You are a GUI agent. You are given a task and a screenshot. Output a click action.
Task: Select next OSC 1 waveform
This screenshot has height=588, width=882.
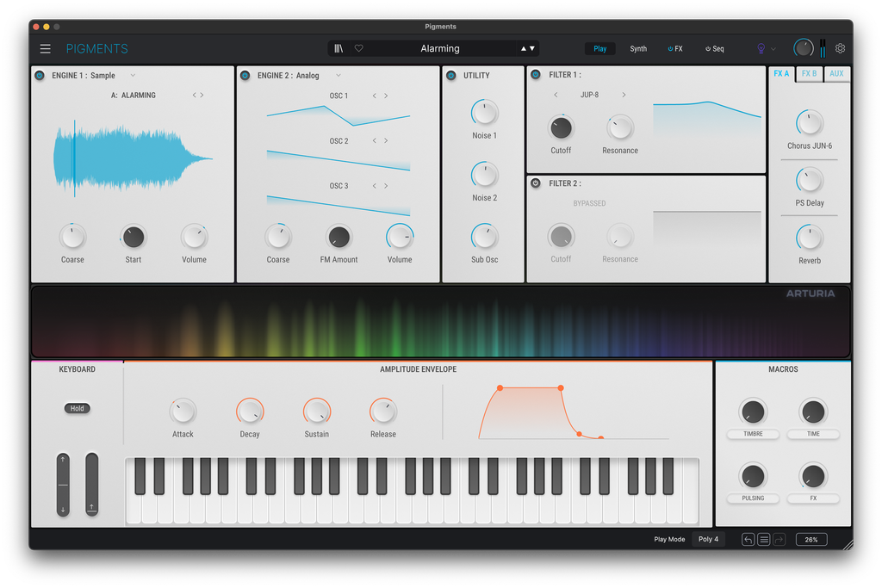pos(386,96)
